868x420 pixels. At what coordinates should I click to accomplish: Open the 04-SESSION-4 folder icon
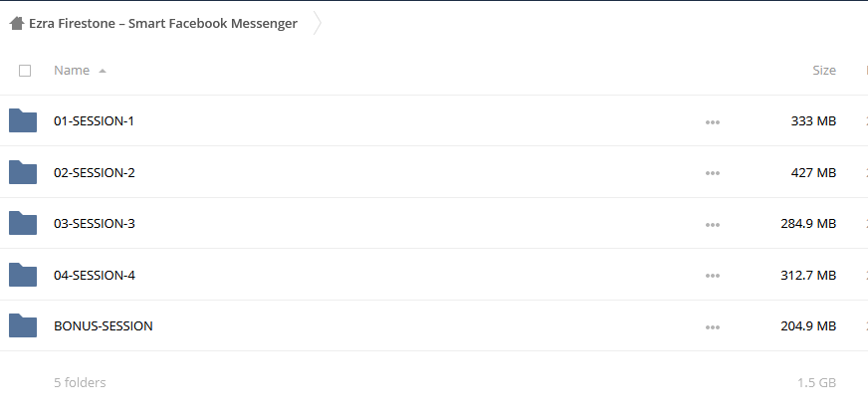[x=23, y=275]
